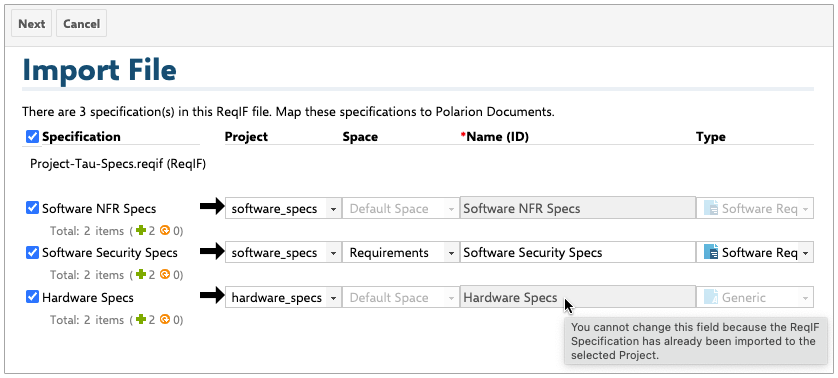
Task: Click Generic document type icon
Action: click(x=711, y=297)
